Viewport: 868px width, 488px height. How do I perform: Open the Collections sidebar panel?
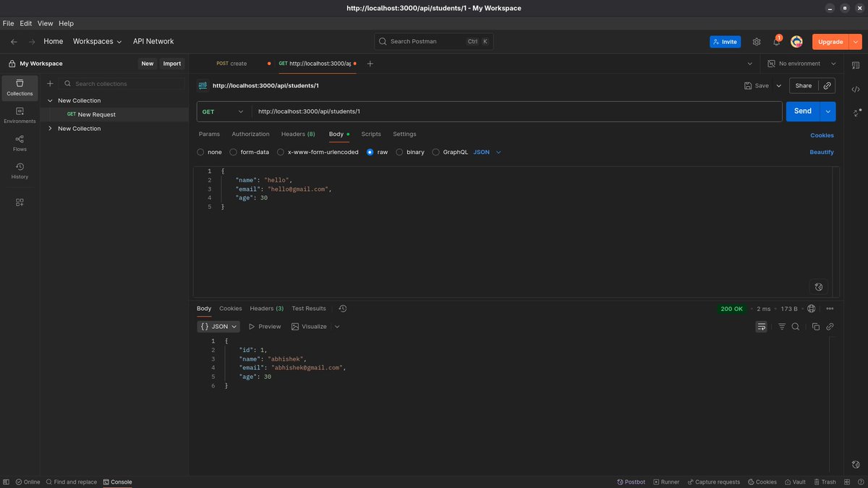tap(20, 87)
